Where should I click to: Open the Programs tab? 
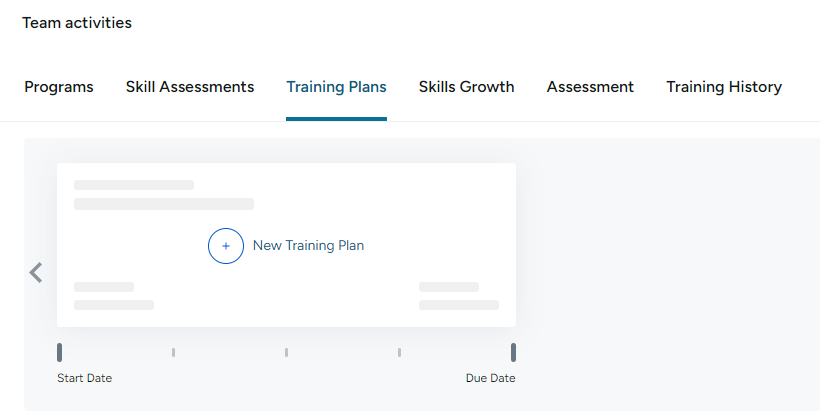pos(59,87)
